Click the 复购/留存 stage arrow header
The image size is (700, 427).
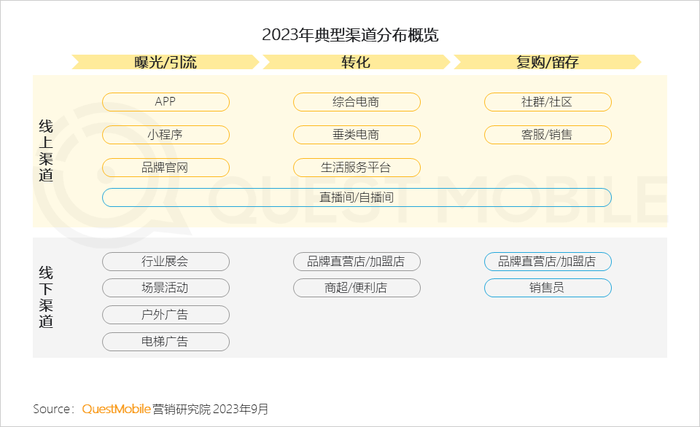click(547, 62)
